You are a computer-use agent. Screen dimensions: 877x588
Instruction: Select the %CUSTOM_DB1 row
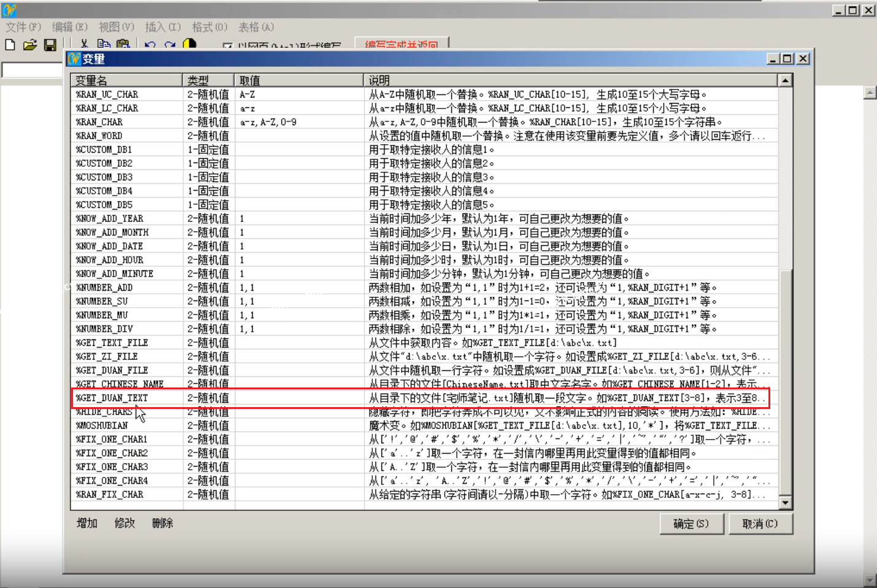point(424,150)
